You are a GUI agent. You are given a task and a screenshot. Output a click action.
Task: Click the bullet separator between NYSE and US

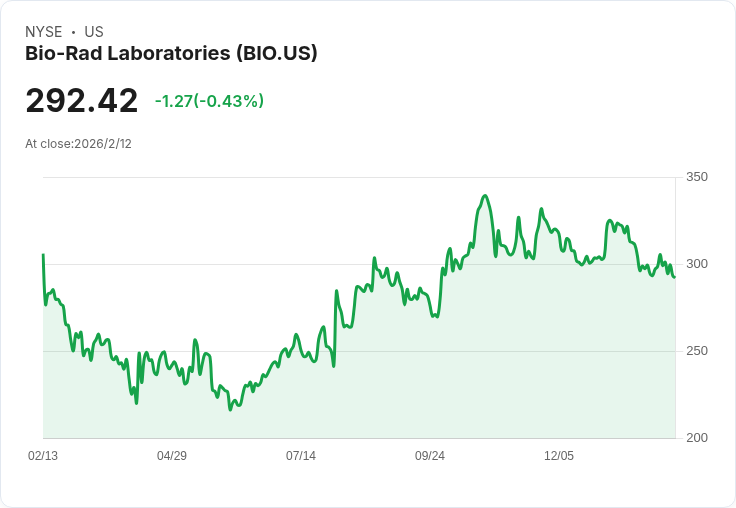point(73,32)
